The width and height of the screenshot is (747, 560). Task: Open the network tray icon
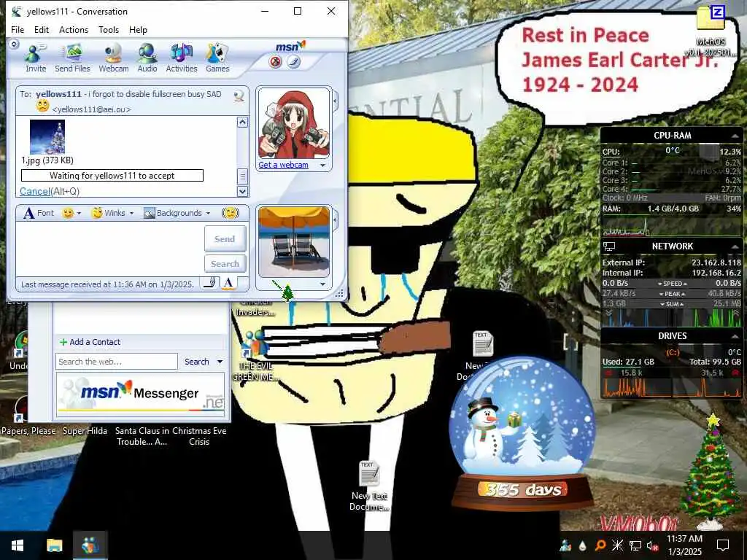coord(635,545)
